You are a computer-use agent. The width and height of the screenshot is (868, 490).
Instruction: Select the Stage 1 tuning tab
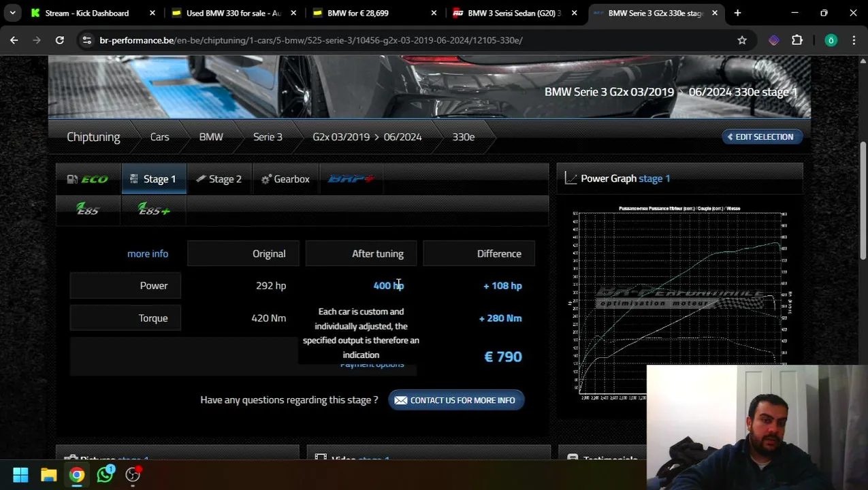click(154, 179)
